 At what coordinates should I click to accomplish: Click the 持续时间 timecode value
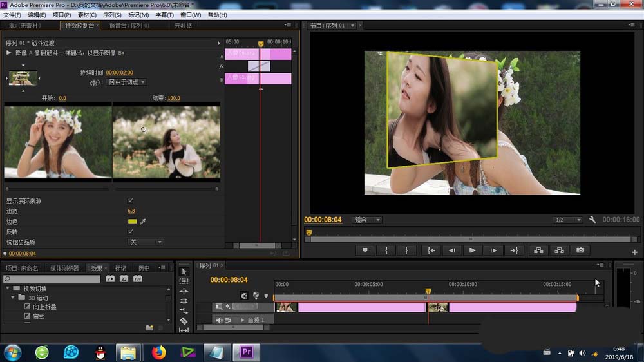coord(119,73)
